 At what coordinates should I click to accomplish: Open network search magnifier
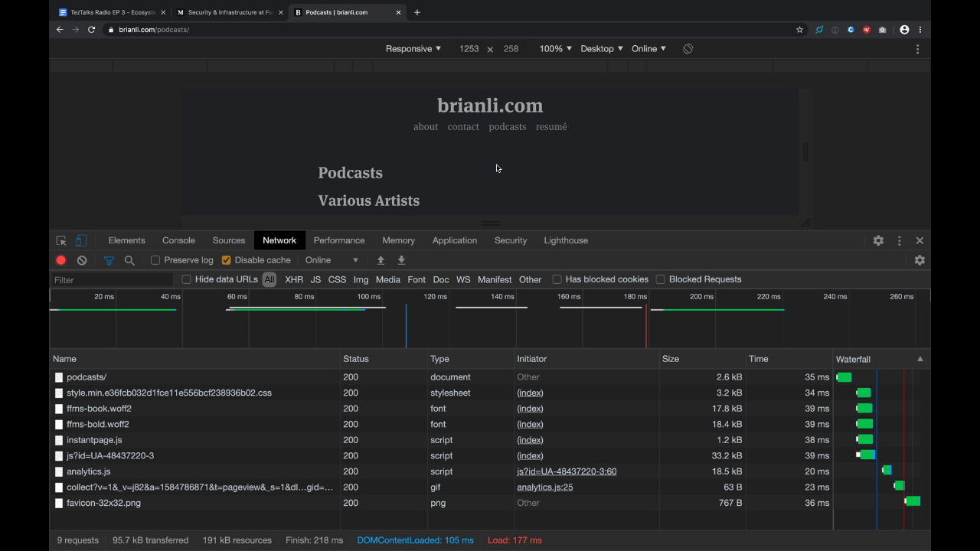point(129,260)
